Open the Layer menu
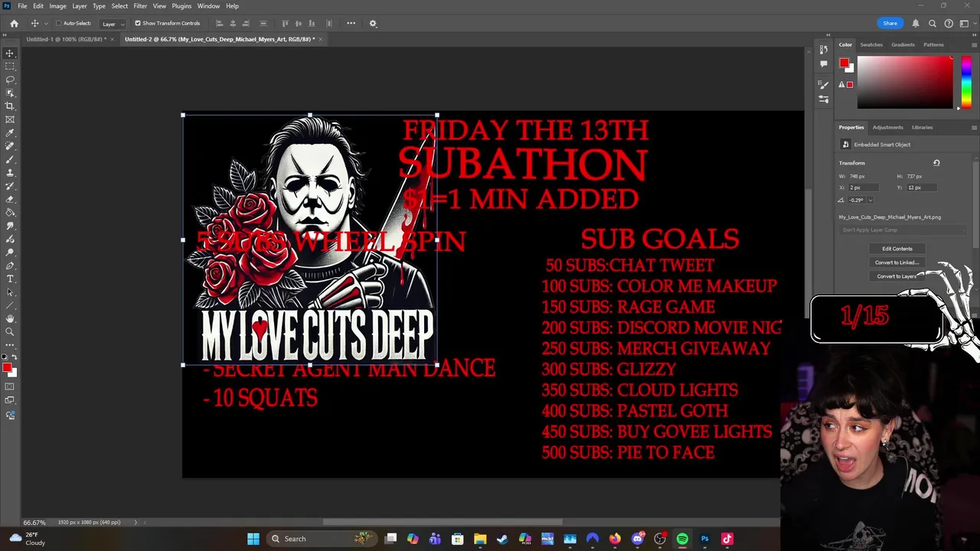Screen dimensions: 980x551 80,6
